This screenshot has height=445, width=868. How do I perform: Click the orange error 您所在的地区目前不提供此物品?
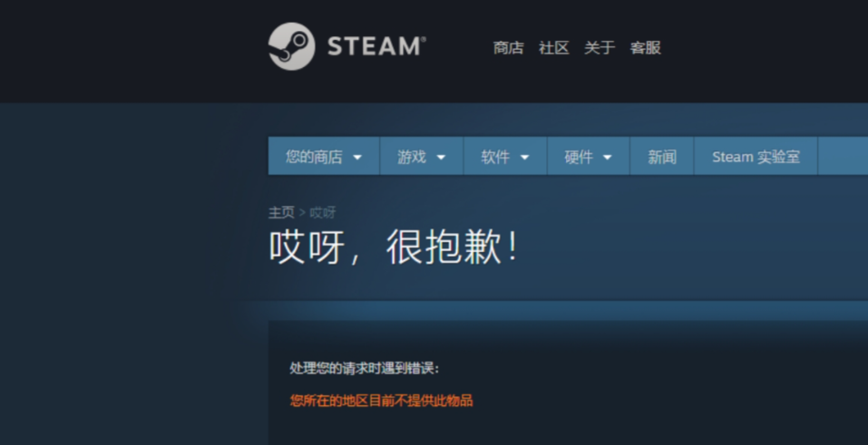point(382,401)
